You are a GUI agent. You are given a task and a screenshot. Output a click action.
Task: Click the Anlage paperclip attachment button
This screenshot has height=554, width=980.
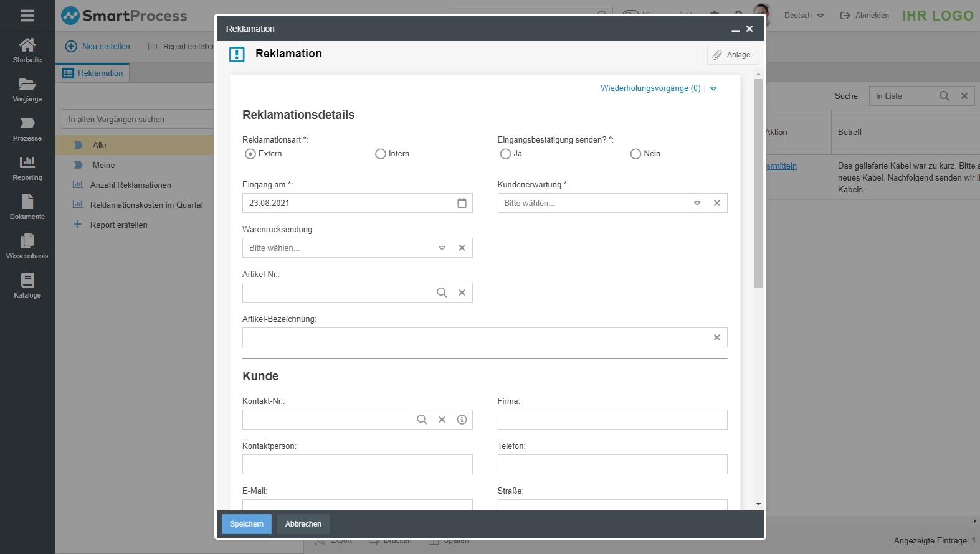click(732, 55)
